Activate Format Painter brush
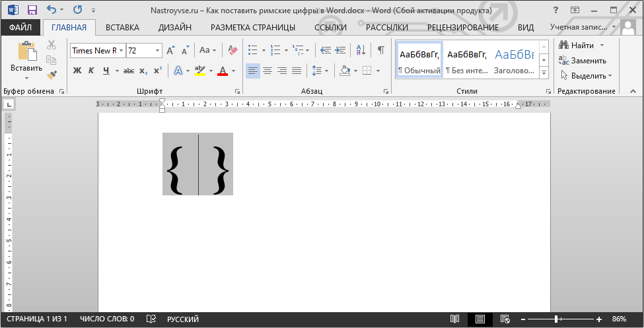Image resolution: width=644 pixels, height=328 pixels. pyautogui.click(x=52, y=75)
